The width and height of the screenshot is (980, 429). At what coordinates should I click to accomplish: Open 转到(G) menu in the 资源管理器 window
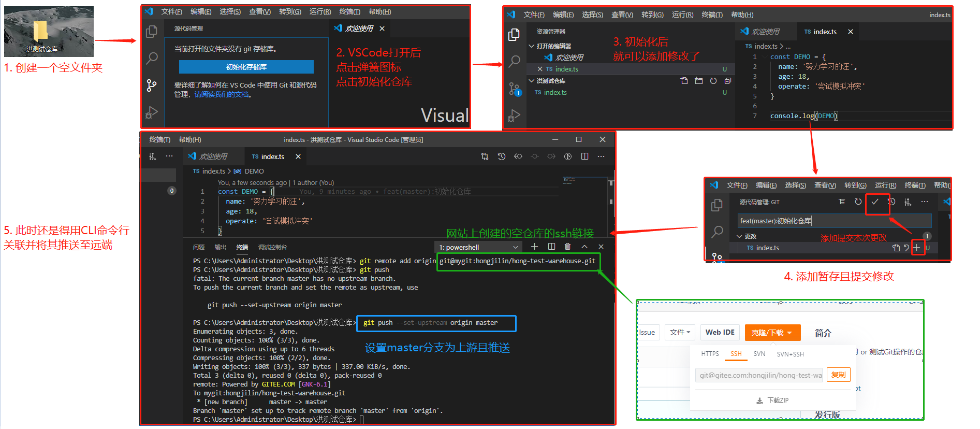pos(652,15)
